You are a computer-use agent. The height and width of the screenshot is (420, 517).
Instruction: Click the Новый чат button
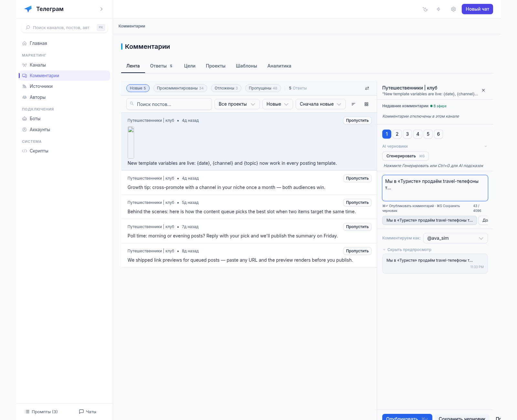tap(477, 9)
